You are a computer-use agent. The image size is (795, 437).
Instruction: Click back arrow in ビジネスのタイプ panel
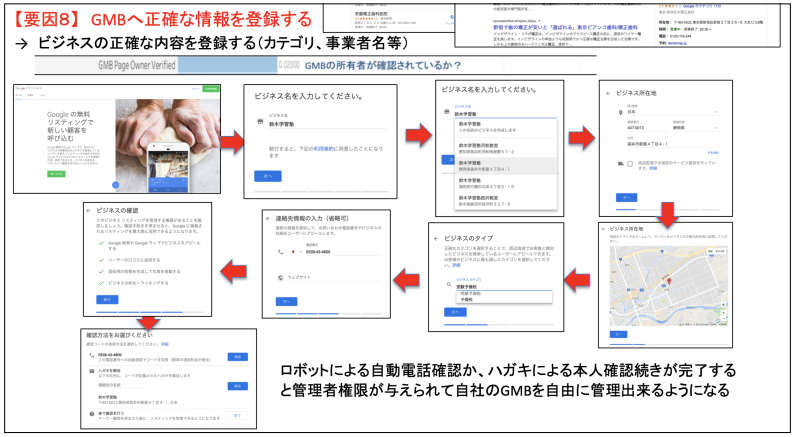tap(436, 238)
